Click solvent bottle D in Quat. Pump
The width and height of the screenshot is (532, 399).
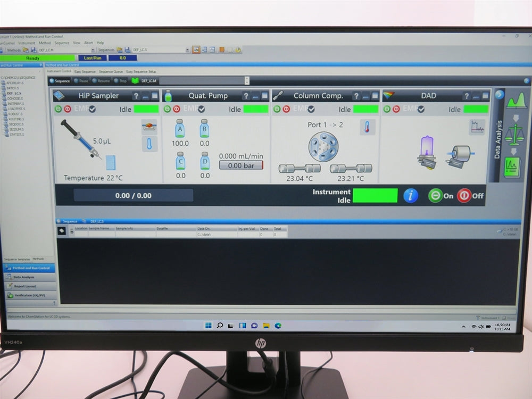coord(205,161)
